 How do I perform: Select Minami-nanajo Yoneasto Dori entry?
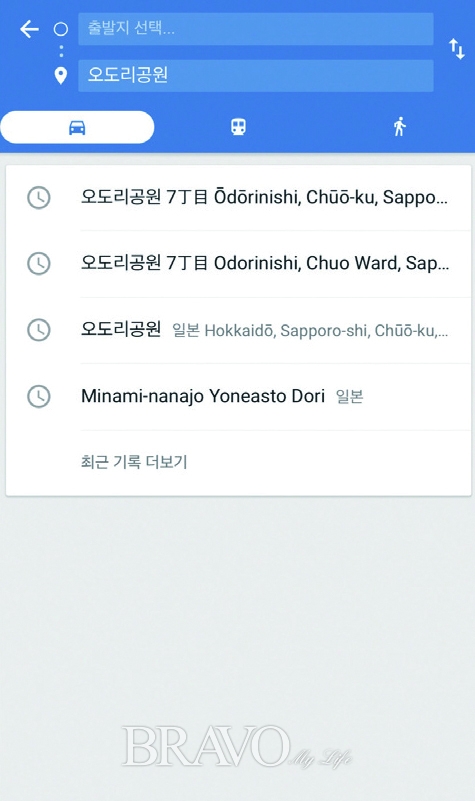click(238, 396)
